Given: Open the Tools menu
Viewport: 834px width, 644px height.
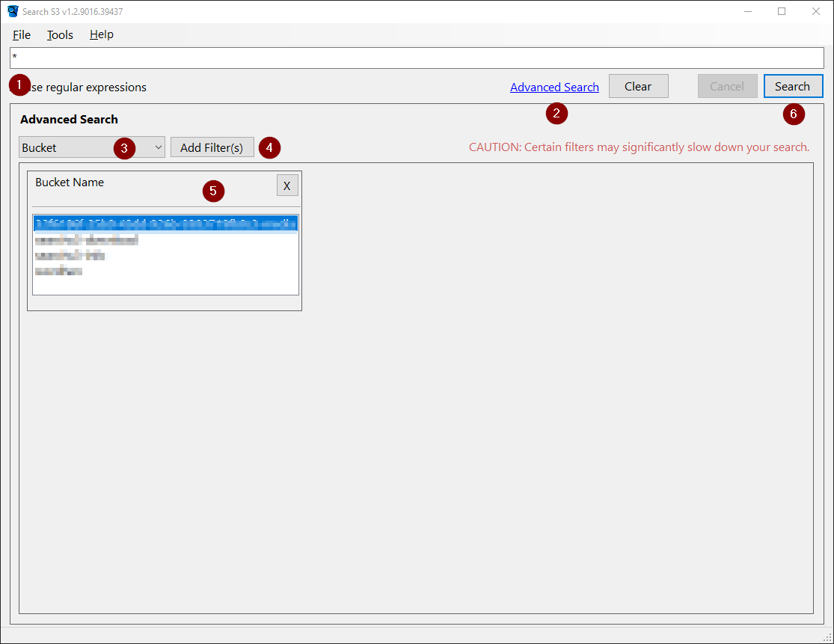Looking at the screenshot, I should (60, 34).
